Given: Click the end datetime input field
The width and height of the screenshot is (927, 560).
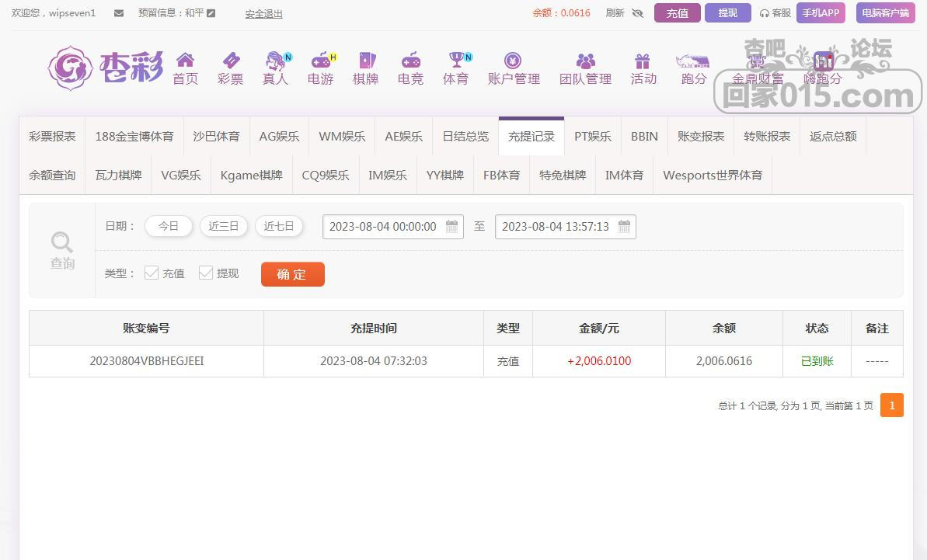Looking at the screenshot, I should (x=565, y=227).
